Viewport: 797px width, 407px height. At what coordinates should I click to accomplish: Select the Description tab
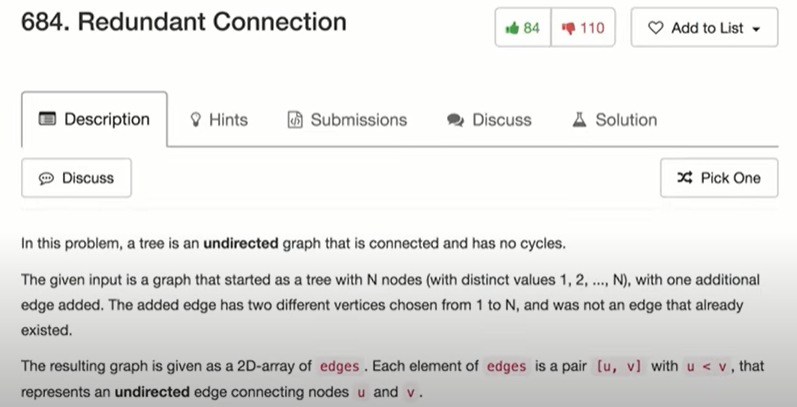click(94, 120)
